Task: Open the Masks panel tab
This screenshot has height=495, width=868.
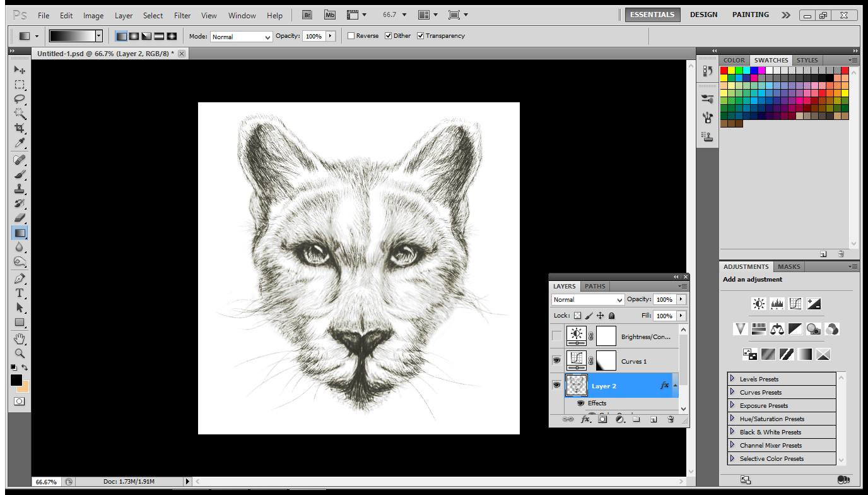Action: click(789, 266)
